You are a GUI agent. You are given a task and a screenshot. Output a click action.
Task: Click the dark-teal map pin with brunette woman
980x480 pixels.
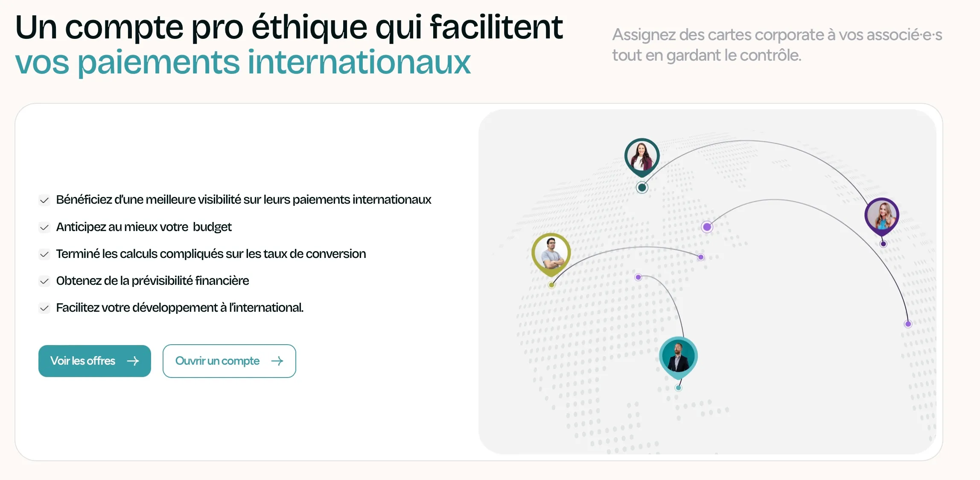pos(642,156)
